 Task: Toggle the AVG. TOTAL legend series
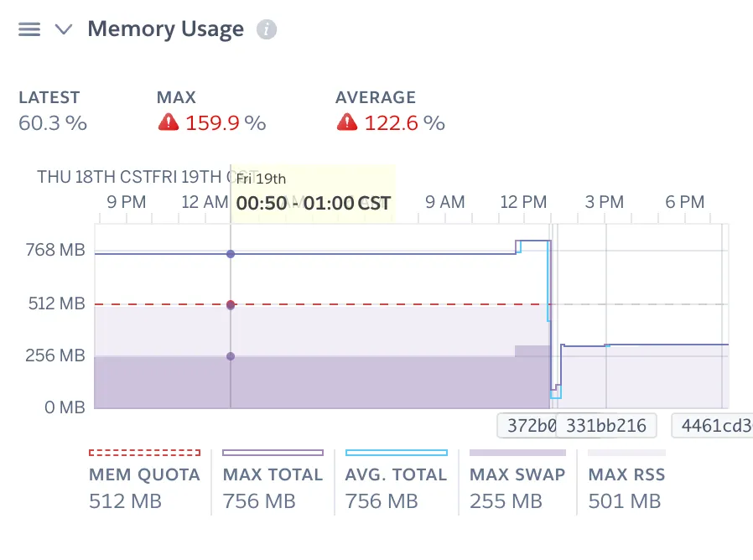click(396, 474)
